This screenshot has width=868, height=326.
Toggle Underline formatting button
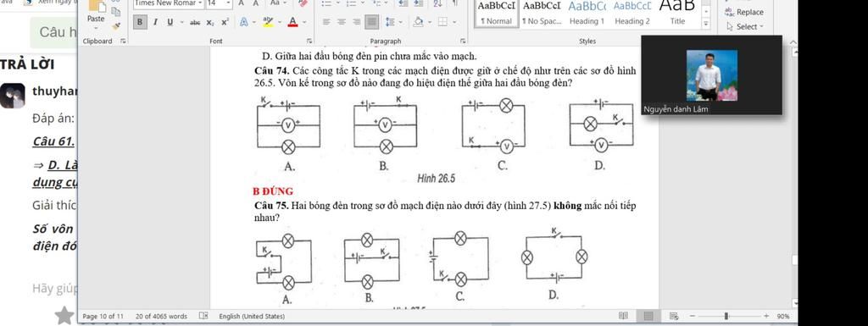point(170,22)
